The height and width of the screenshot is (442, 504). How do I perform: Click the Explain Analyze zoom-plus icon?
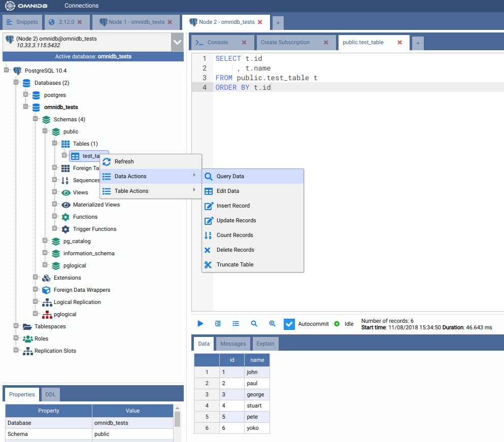click(272, 324)
